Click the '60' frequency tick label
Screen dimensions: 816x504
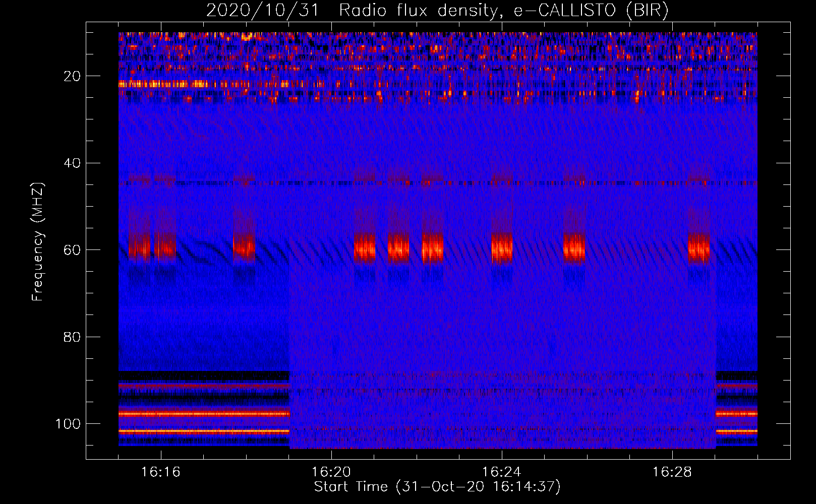[72, 250]
